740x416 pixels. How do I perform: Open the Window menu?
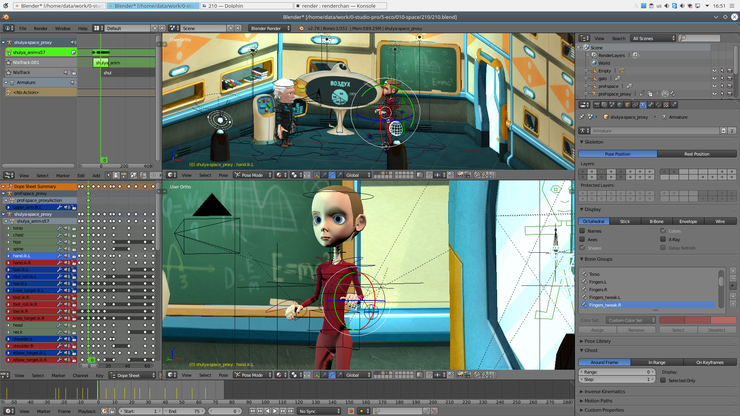tap(62, 28)
